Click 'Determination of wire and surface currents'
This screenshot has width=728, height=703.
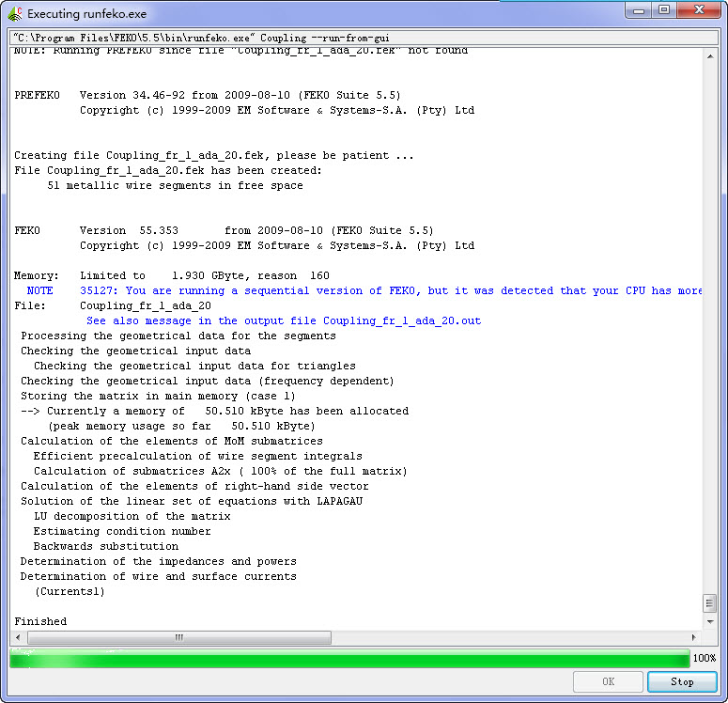(x=159, y=576)
